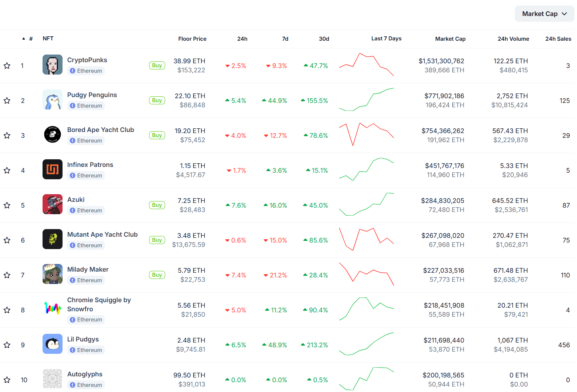Image resolution: width=577 pixels, height=392 pixels.
Task: Sort by Floor Price column header
Action: [x=192, y=39]
